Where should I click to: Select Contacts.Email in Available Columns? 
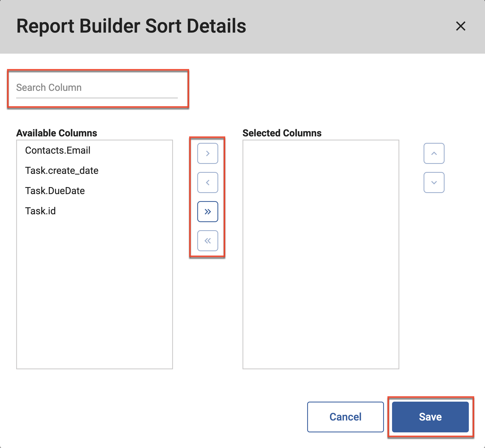[x=58, y=150]
